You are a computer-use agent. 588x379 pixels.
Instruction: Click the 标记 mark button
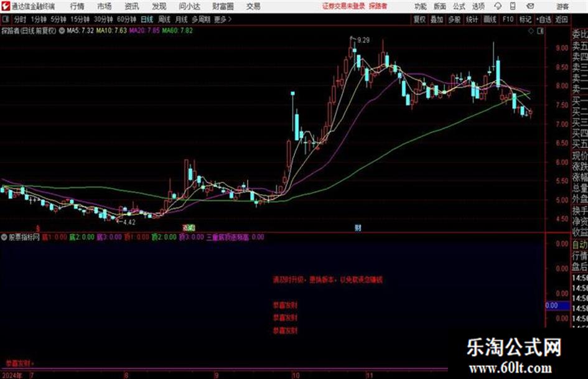click(525, 19)
